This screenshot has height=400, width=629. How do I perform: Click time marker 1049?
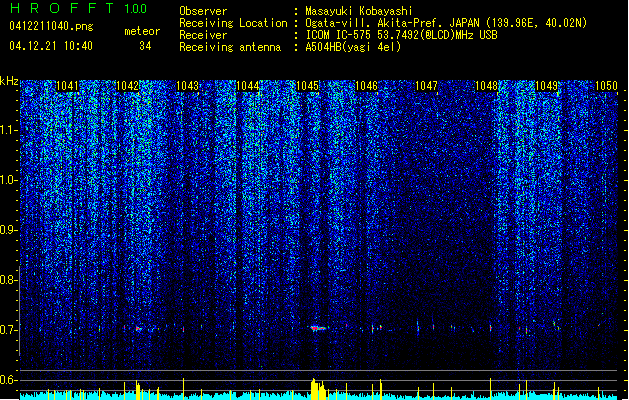pos(546,86)
